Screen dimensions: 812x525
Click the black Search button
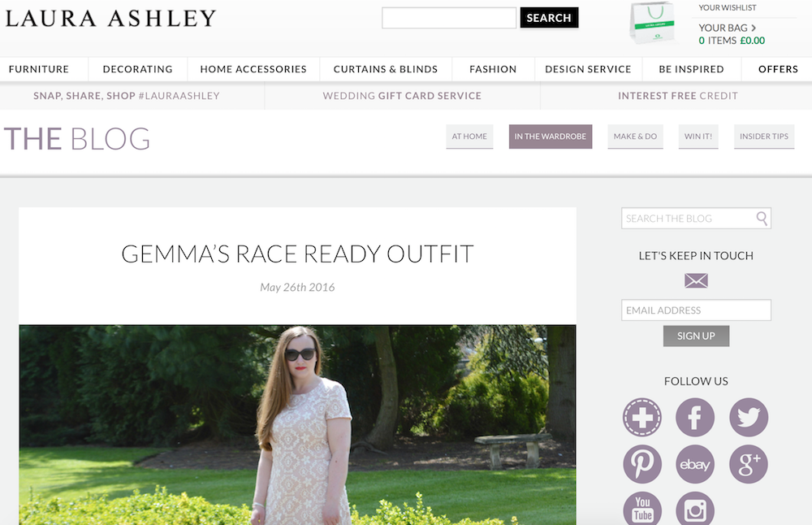549,18
